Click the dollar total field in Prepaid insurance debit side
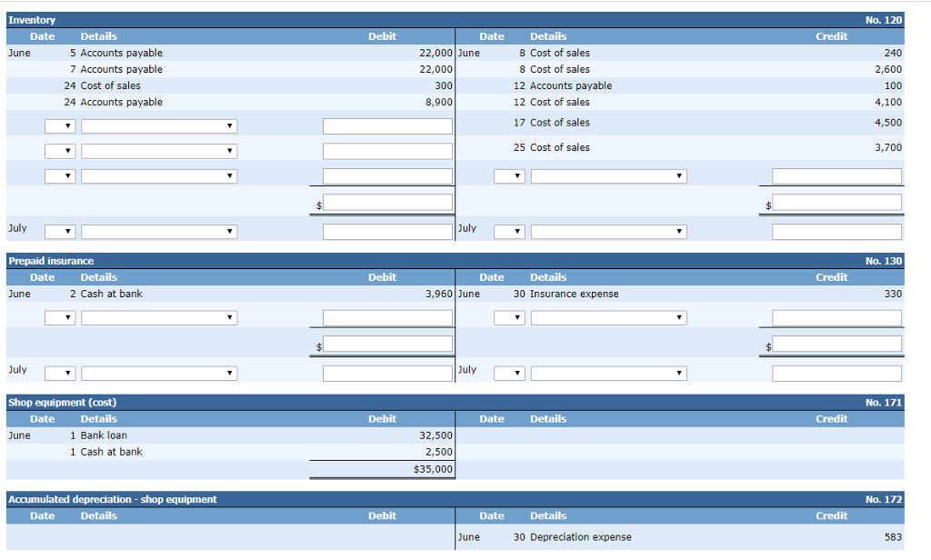Image resolution: width=931 pixels, height=560 pixels. coord(389,343)
